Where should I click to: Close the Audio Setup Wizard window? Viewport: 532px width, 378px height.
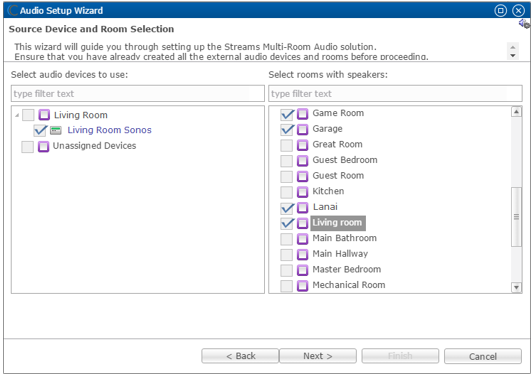click(x=518, y=11)
